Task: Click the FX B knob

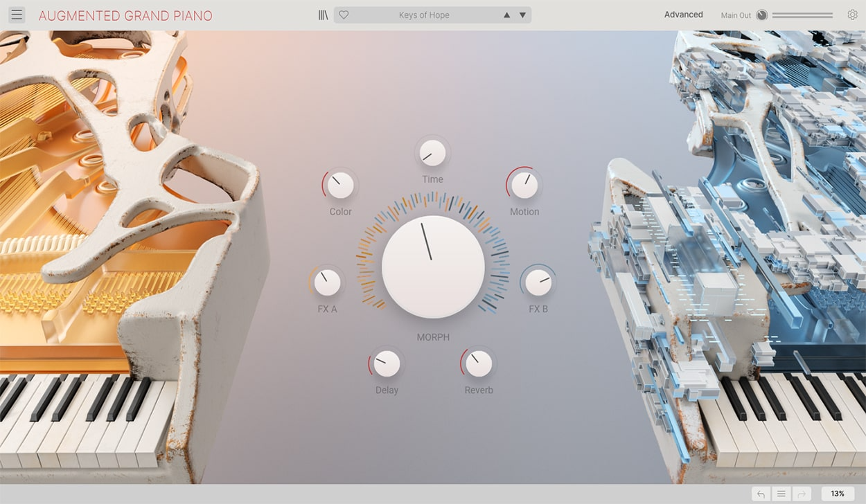Action: point(538,282)
